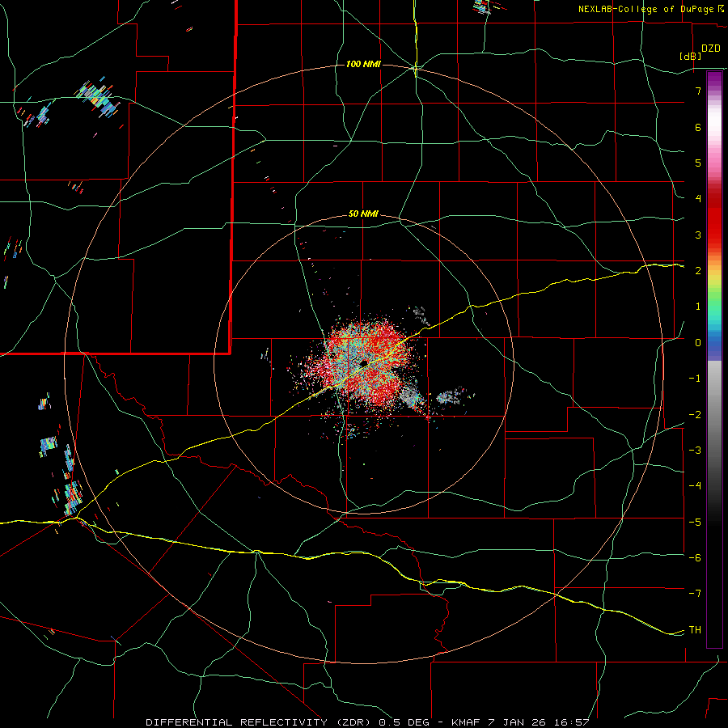Click the 50 NMI range ring label
The height and width of the screenshot is (728, 728).
click(363, 214)
